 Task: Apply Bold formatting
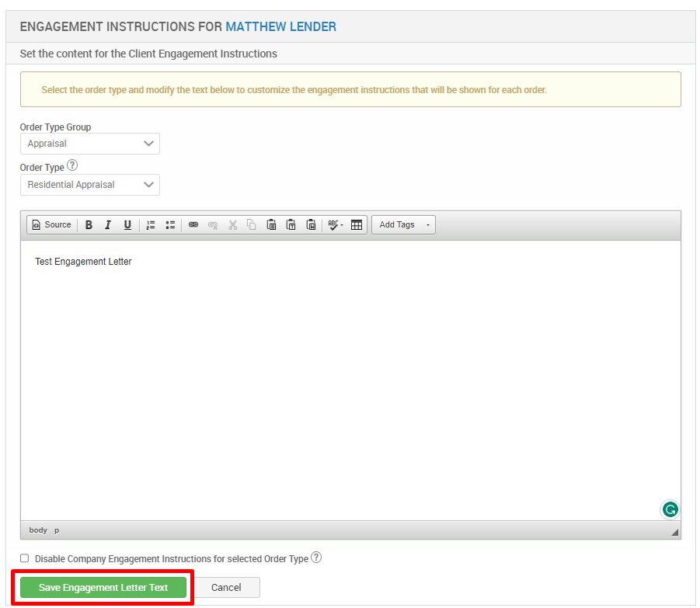[x=89, y=225]
